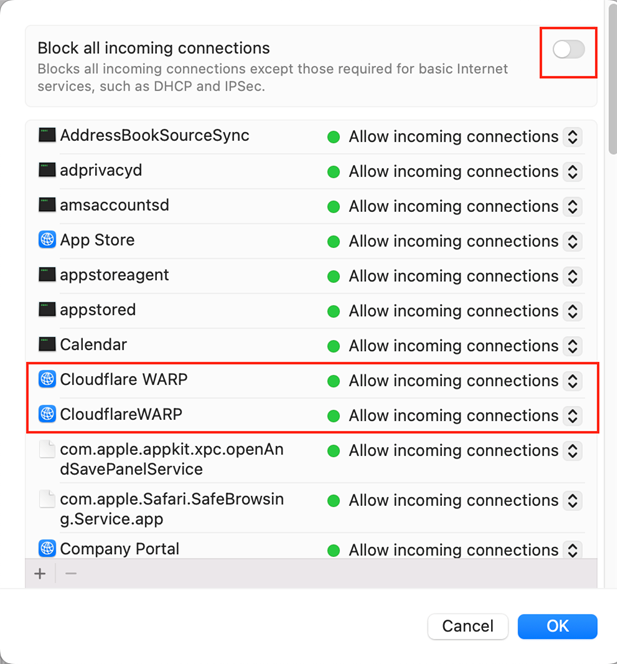Click the AddressBookSourceSync terminal icon
This screenshot has height=664, width=618.
point(47,135)
